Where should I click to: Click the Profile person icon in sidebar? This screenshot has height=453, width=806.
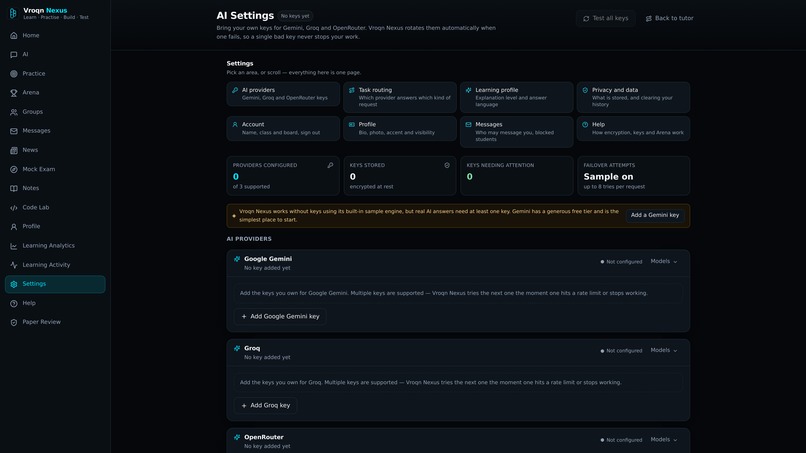point(14,227)
